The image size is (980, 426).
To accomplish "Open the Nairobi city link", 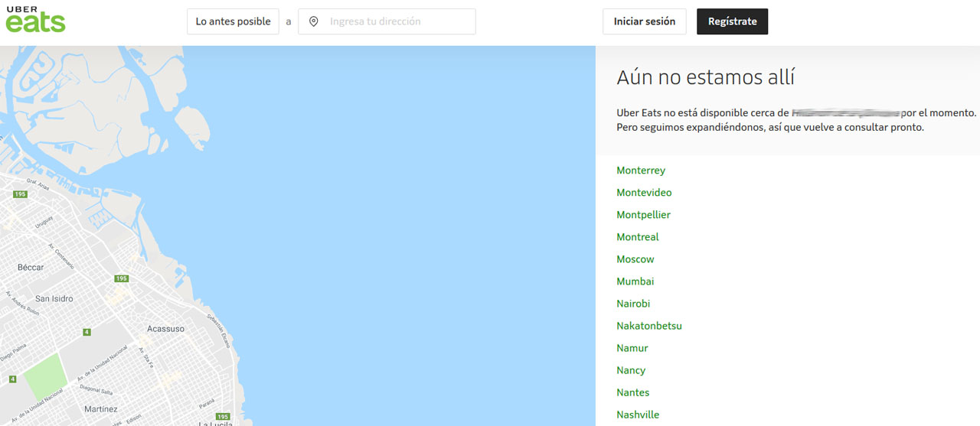I will [633, 304].
